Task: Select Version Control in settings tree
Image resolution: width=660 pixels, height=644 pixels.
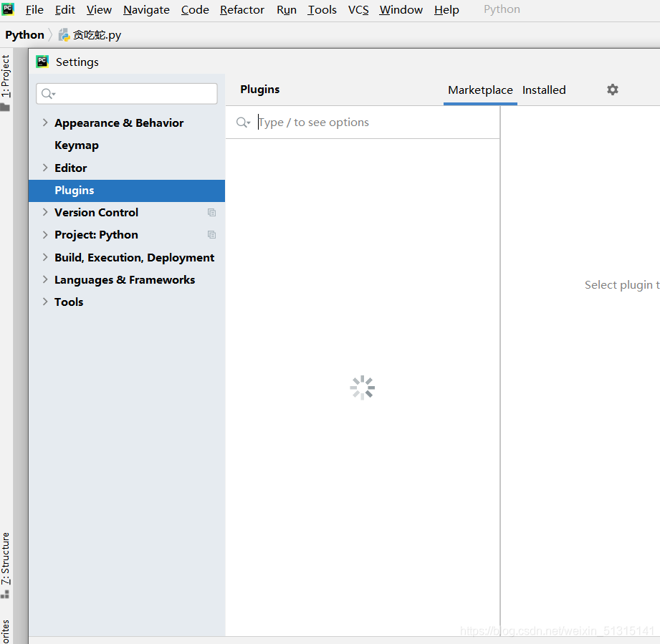Action: (x=97, y=213)
